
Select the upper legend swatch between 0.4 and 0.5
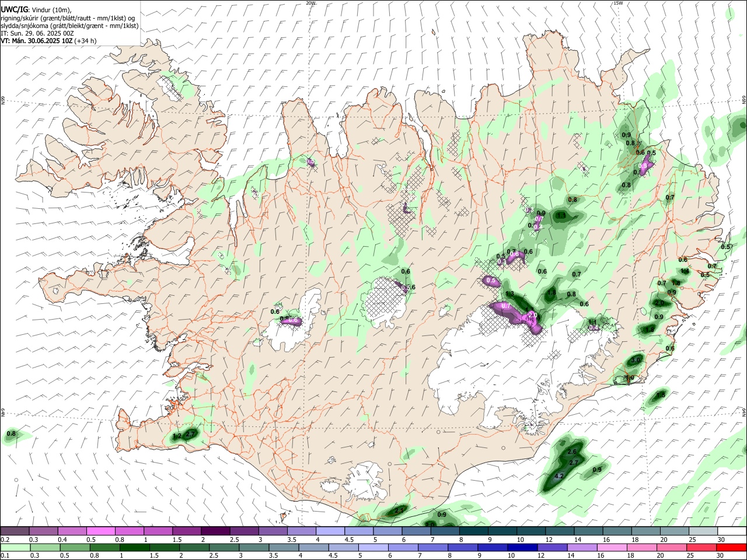pyautogui.click(x=72, y=531)
